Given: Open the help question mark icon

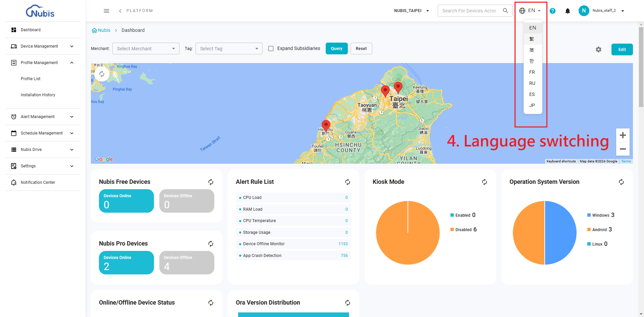Looking at the screenshot, I should pyautogui.click(x=552, y=11).
